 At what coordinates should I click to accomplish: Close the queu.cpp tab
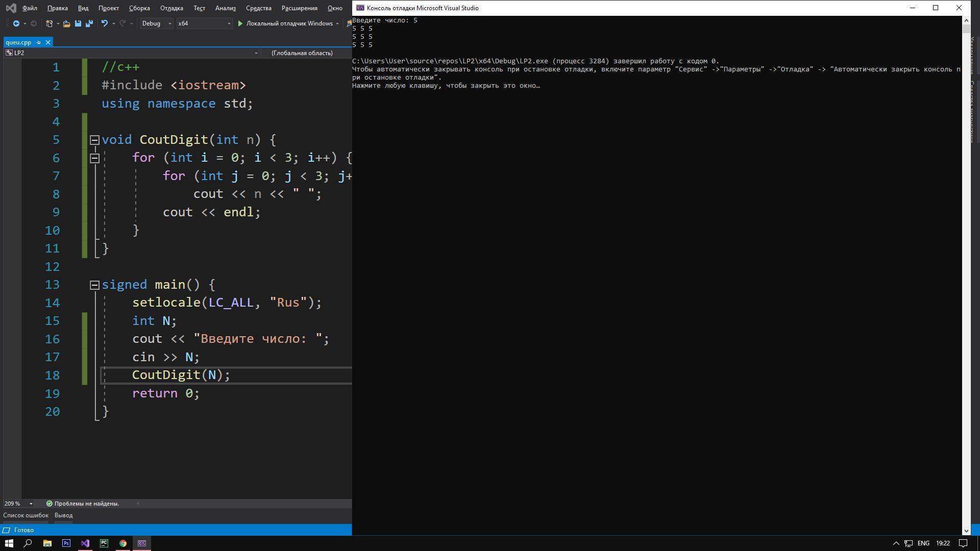(x=48, y=42)
